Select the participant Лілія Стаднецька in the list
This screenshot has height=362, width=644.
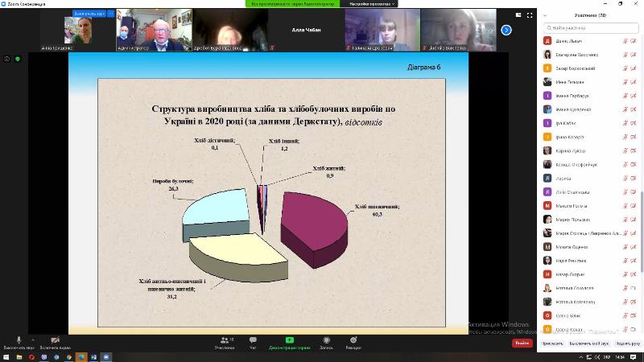pos(590,192)
